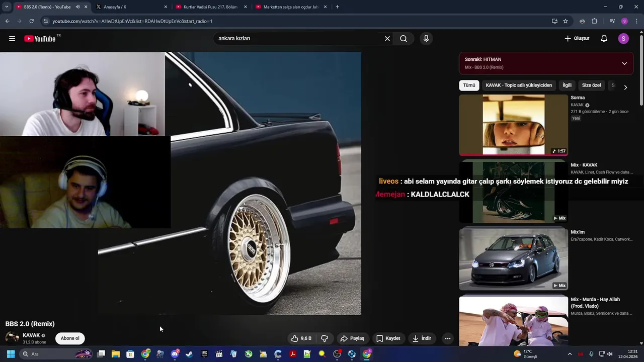Open Adobe Acrobat from the taskbar
This screenshot has width=644, height=362.
point(292,354)
